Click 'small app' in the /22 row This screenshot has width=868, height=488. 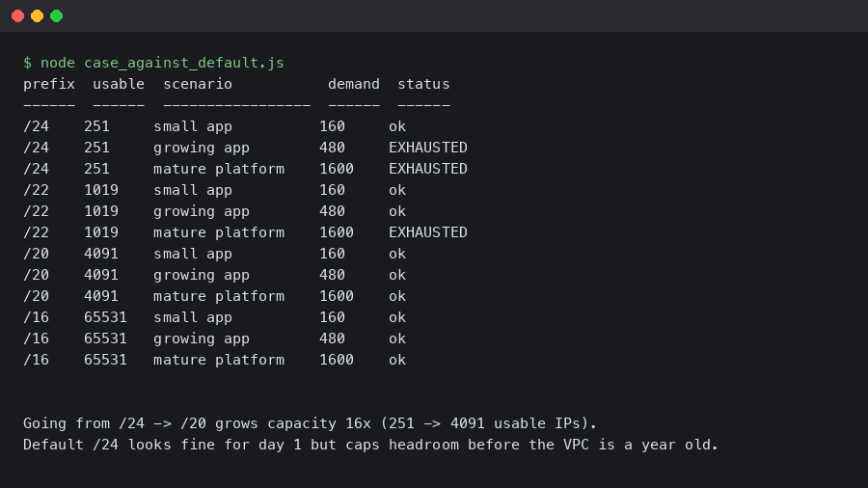(x=193, y=190)
